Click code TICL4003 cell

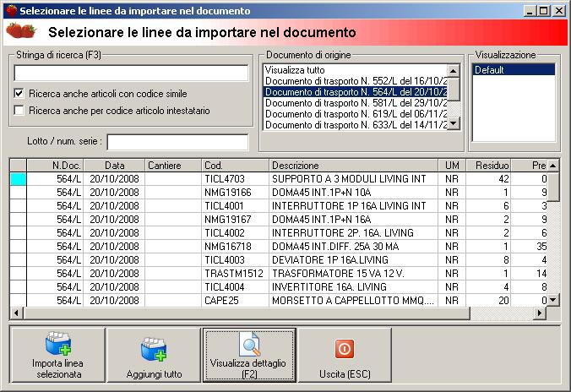236,259
